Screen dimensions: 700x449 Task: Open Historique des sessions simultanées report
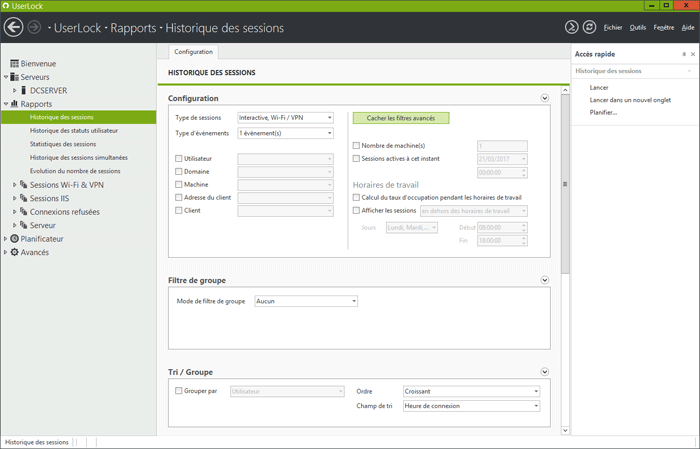(79, 158)
